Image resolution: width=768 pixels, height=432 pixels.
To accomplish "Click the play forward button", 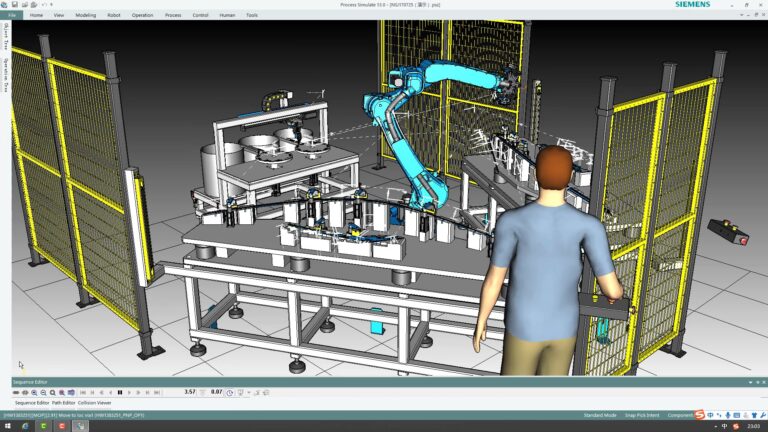I will click(129, 392).
